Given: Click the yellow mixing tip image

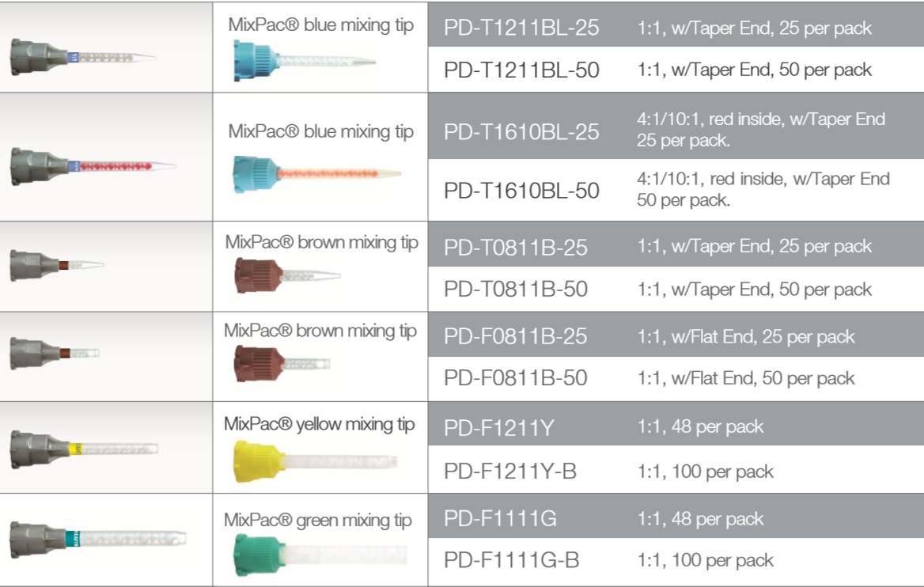Looking at the screenshot, I should [316, 461].
